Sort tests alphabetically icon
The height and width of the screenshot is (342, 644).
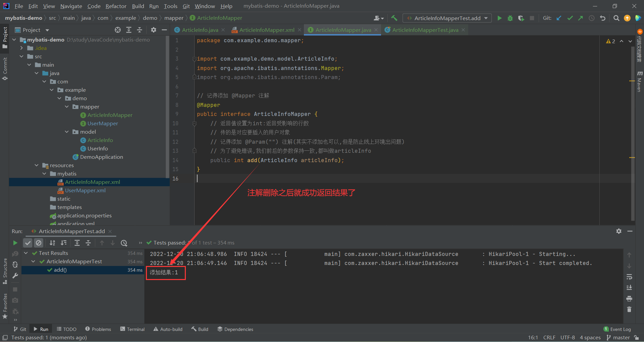pyautogui.click(x=52, y=243)
